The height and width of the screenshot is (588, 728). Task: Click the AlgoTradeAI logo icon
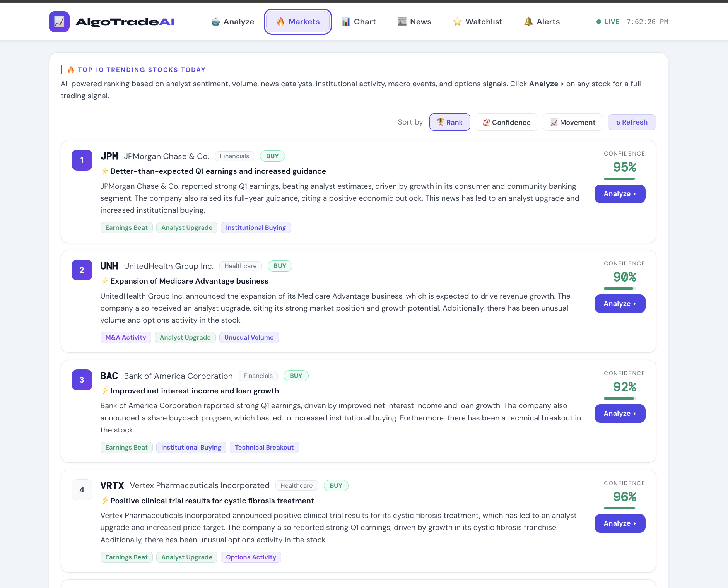point(59,21)
